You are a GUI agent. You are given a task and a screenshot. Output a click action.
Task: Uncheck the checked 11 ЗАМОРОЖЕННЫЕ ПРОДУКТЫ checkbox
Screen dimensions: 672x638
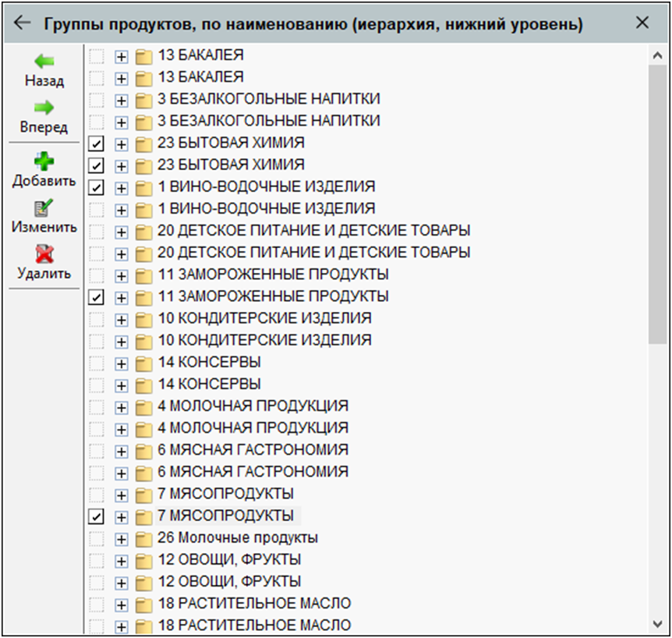pyautogui.click(x=97, y=297)
